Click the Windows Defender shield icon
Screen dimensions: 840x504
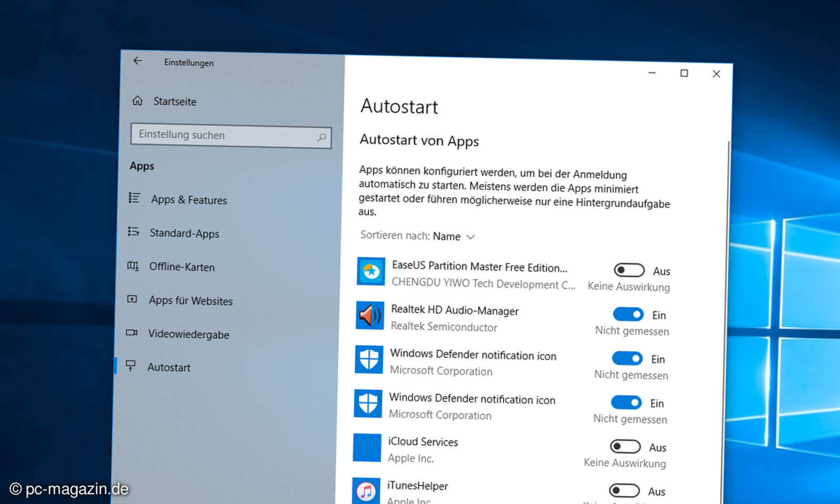coord(369,360)
